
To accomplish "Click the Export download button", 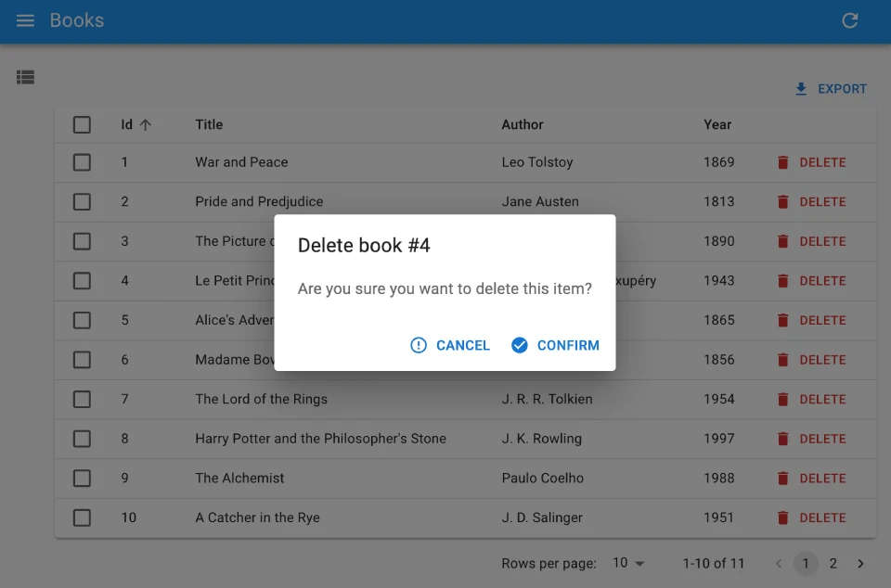I will (x=831, y=89).
